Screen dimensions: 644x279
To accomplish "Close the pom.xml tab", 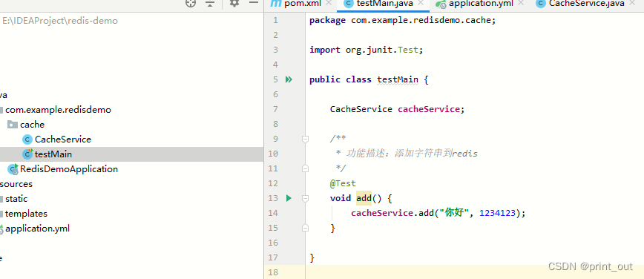I will tap(328, 3).
